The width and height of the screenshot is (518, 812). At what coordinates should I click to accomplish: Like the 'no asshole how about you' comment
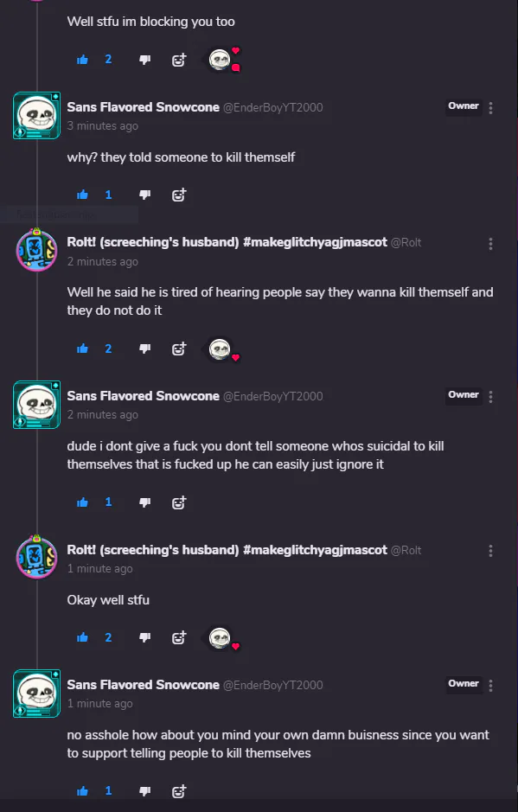(x=82, y=790)
